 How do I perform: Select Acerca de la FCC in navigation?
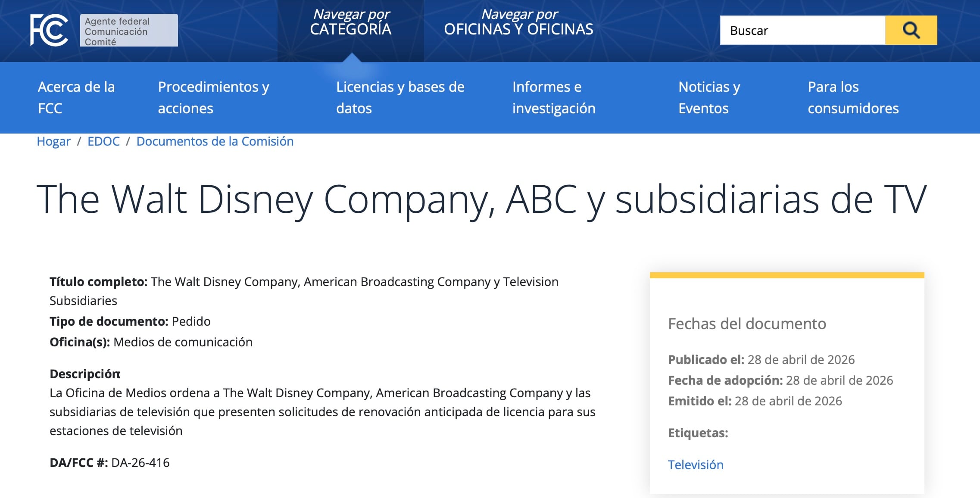pos(76,97)
